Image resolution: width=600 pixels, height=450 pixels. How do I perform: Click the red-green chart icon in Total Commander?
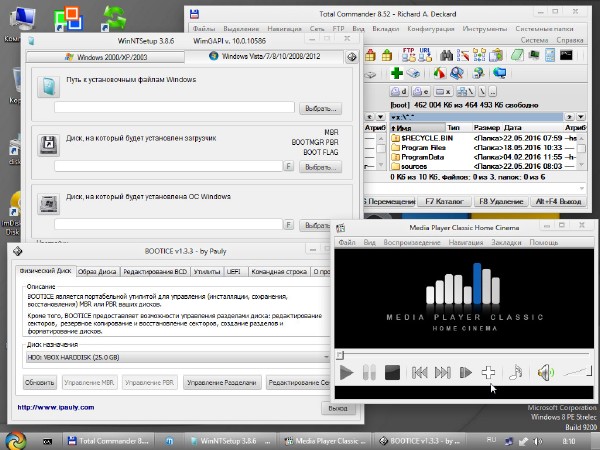click(440, 73)
